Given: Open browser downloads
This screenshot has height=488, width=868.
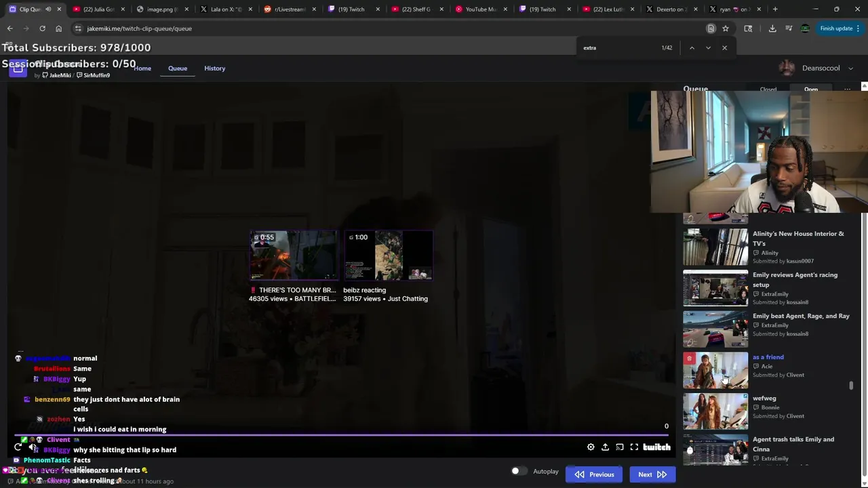Looking at the screenshot, I should 772,28.
